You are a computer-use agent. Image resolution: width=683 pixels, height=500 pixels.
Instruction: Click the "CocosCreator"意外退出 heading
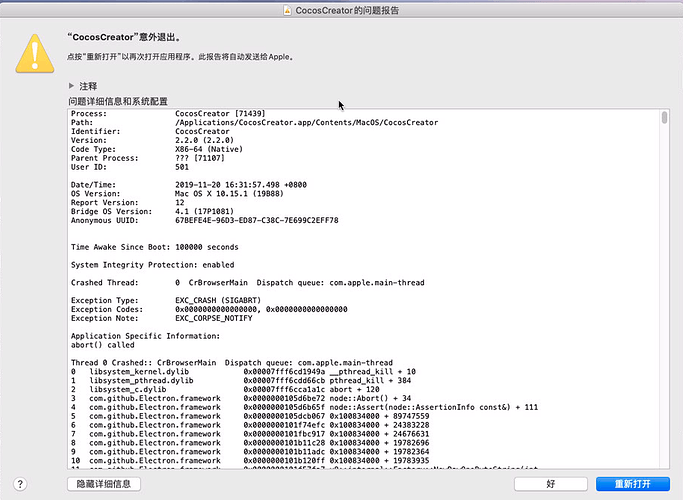pyautogui.click(x=124, y=37)
